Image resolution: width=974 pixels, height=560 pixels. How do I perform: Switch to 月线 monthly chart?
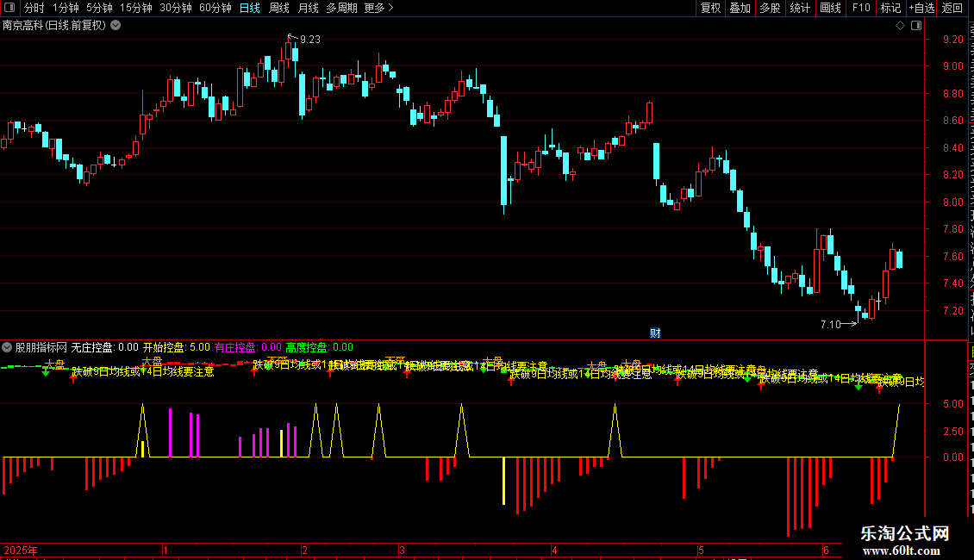click(308, 8)
